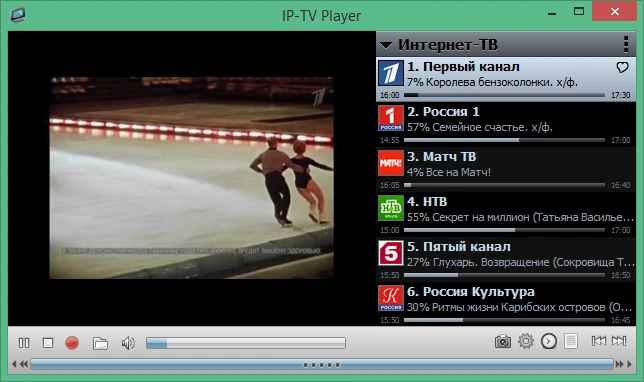Screen dimensions: 644x382
Task: Click the bottom bar's five dots handle
Action: 322,364
